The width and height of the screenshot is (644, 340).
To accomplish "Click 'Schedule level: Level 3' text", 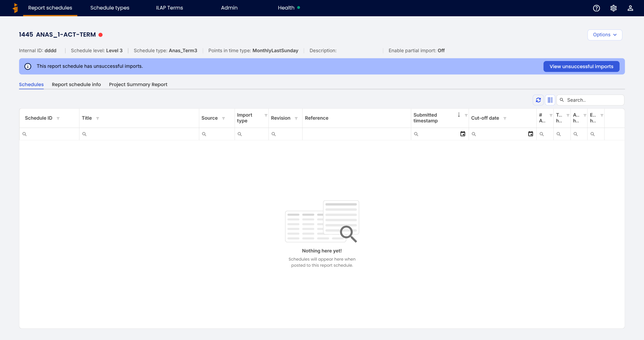I will pyautogui.click(x=97, y=51).
